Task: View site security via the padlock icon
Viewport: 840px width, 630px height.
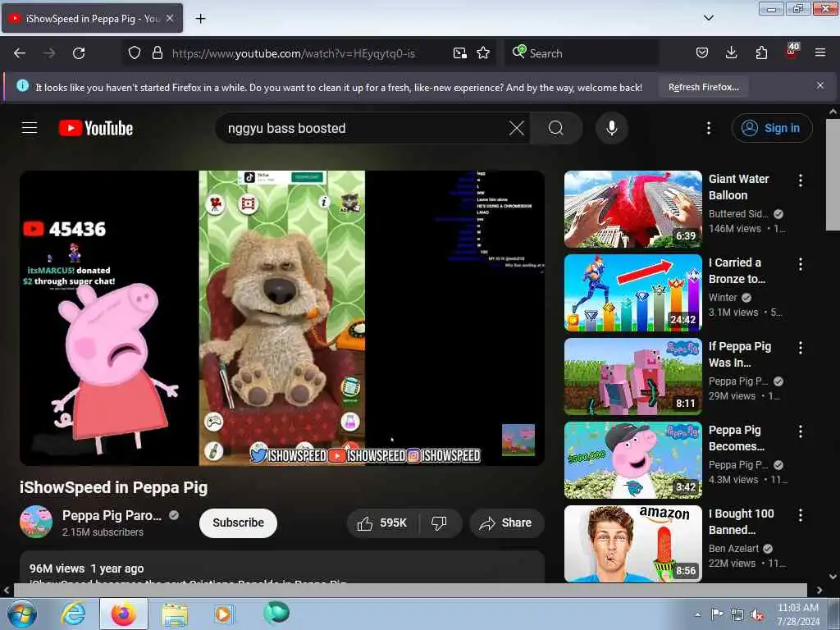Action: coord(157,53)
